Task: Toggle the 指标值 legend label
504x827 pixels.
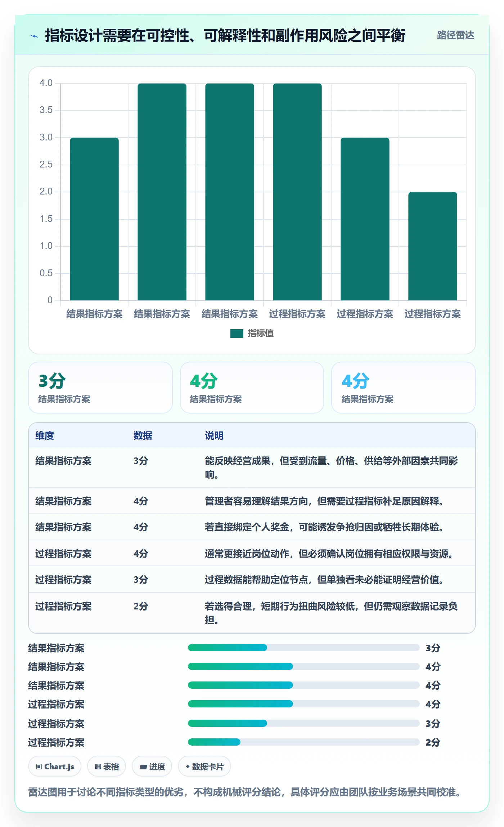Action: 260,334
